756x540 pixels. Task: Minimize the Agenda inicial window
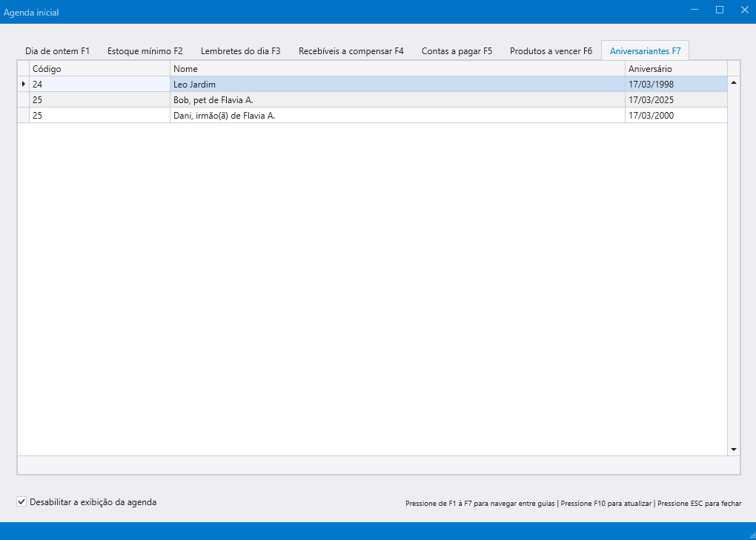[x=694, y=10]
